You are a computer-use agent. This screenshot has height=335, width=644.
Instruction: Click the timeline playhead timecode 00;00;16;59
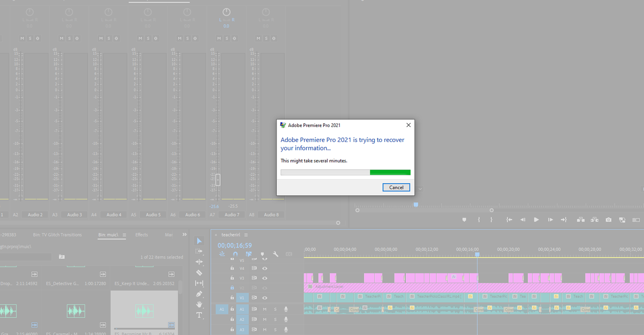pyautogui.click(x=235, y=245)
